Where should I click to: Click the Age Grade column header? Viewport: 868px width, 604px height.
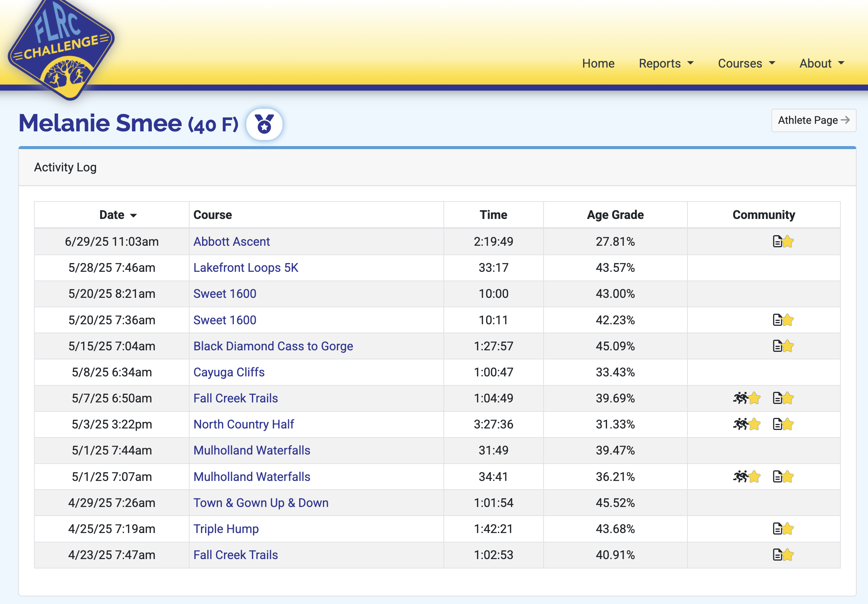point(615,215)
